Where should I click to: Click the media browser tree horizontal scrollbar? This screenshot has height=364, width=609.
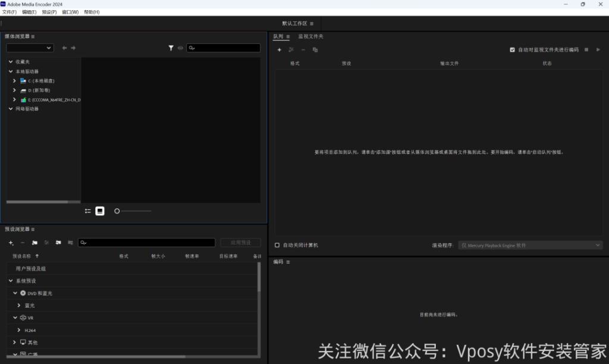pos(43,202)
